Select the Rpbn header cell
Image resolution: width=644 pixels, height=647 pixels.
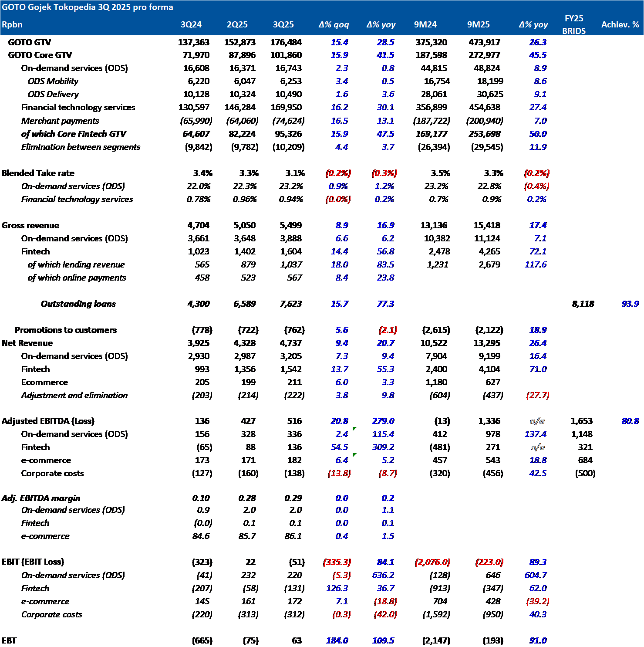[12, 24]
